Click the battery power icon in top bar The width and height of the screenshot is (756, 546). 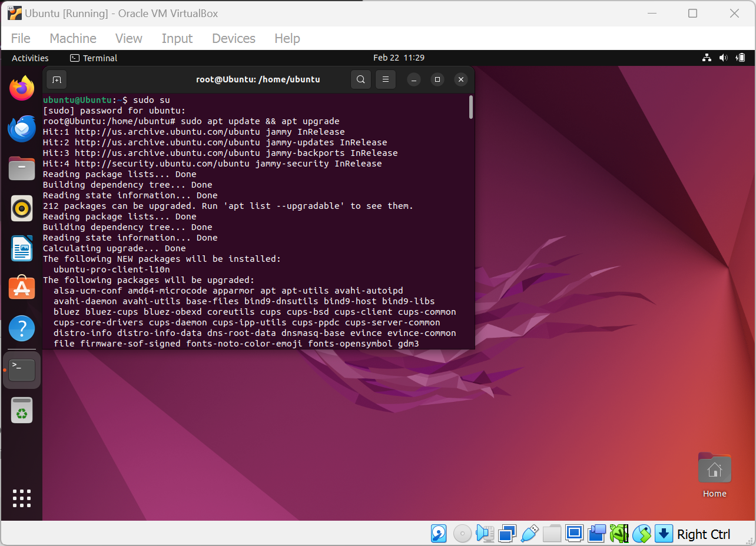click(741, 58)
